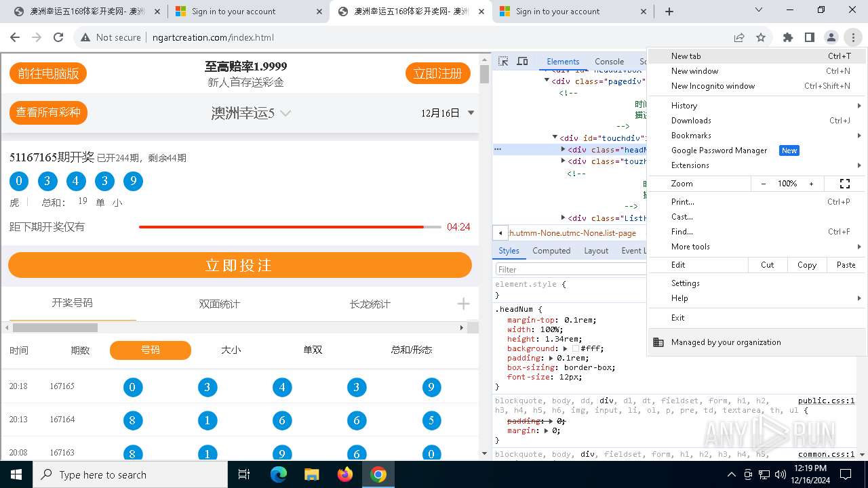Click the zoom out minus button
868x488 pixels.
764,184
